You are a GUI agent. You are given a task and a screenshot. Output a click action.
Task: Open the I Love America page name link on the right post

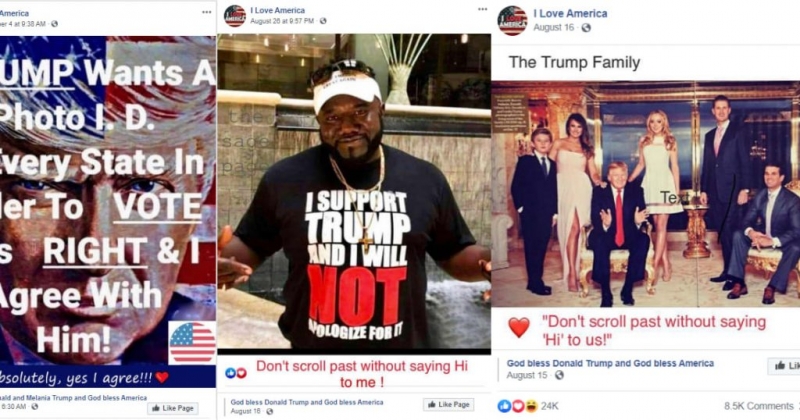570,14
